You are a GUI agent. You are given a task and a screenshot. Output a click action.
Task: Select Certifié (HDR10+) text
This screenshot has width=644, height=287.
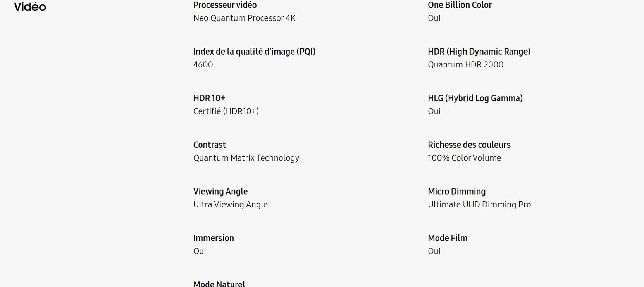(x=226, y=111)
